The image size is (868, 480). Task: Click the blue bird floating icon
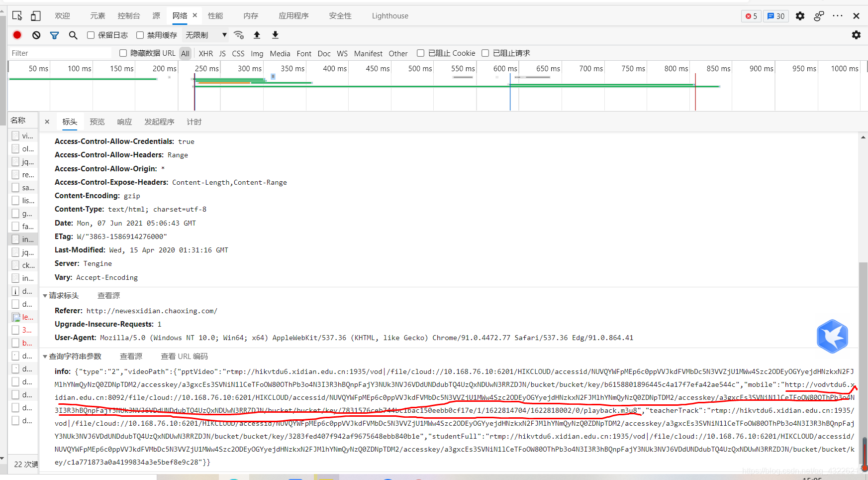tap(832, 337)
